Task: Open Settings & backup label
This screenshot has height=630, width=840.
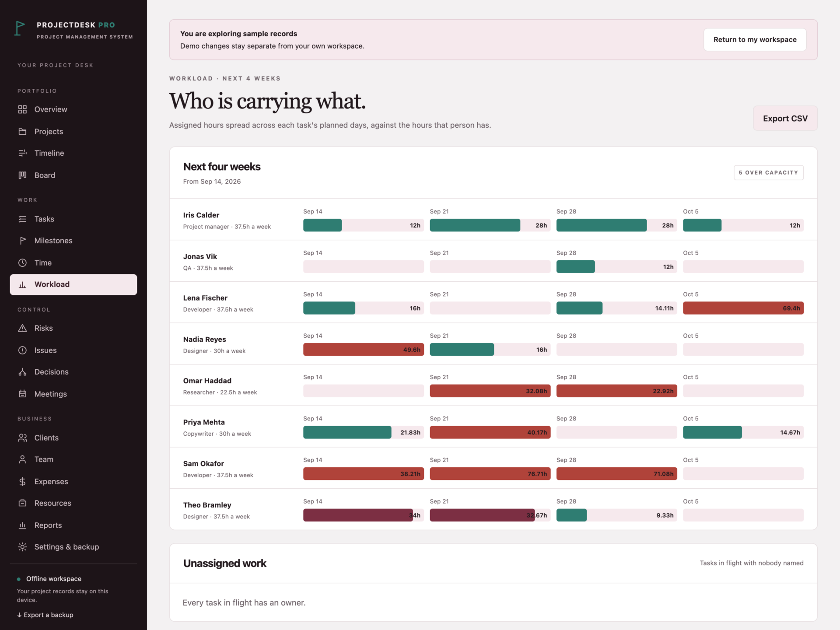Action: tap(66, 547)
